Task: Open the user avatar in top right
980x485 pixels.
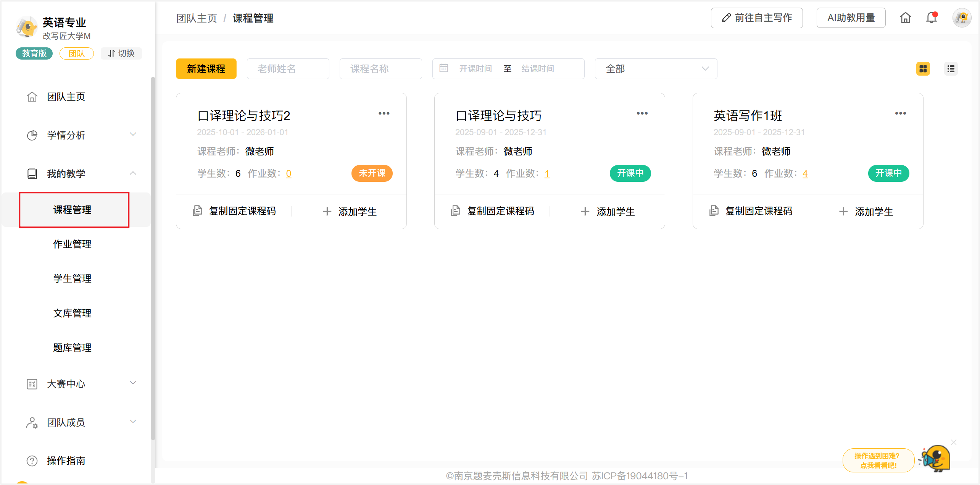Action: [961, 18]
